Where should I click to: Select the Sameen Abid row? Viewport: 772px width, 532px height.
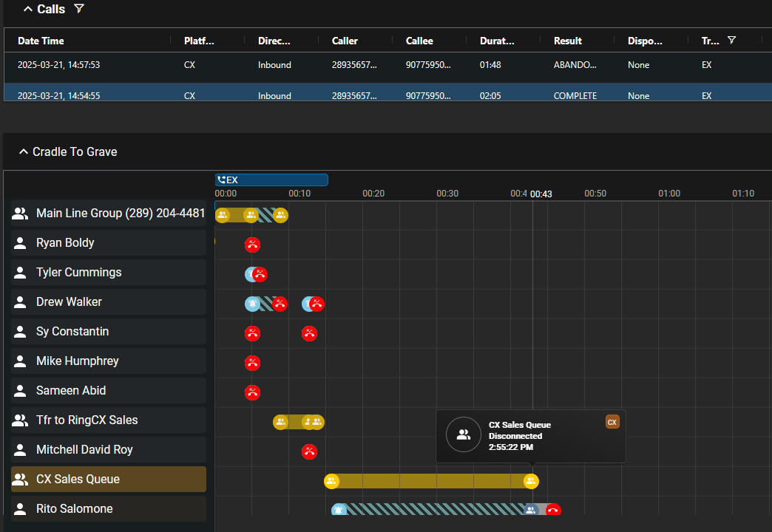[x=108, y=390]
